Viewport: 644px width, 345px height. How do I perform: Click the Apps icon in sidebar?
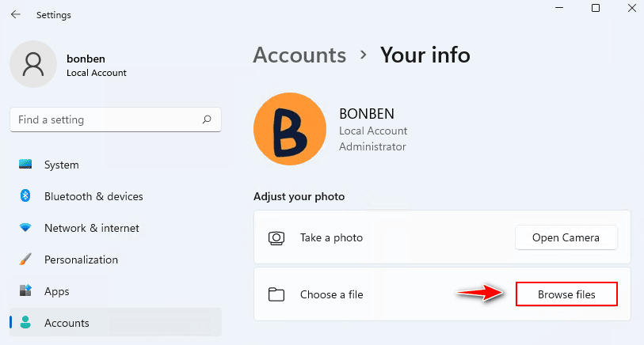[25, 291]
